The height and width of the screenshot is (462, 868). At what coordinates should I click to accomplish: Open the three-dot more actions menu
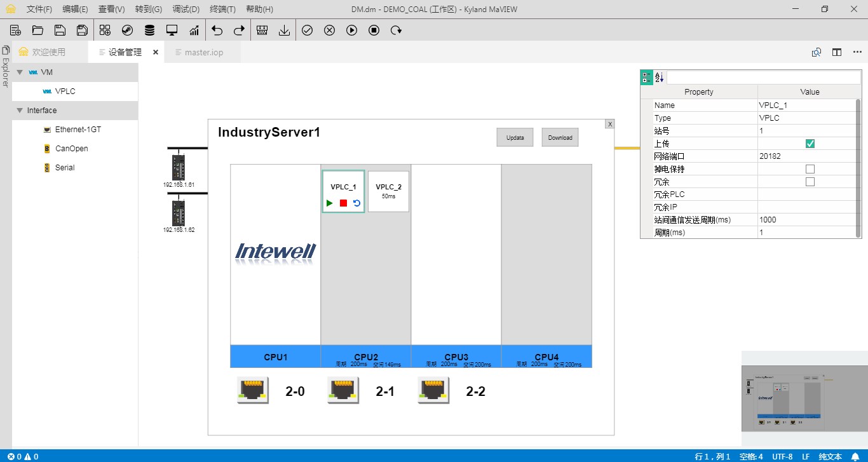(857, 52)
